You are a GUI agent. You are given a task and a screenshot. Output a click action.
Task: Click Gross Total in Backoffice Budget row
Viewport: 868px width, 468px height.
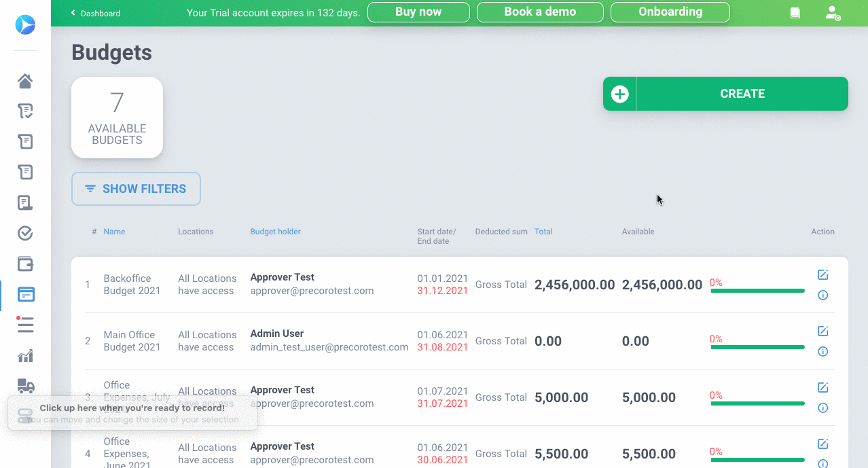click(x=501, y=285)
